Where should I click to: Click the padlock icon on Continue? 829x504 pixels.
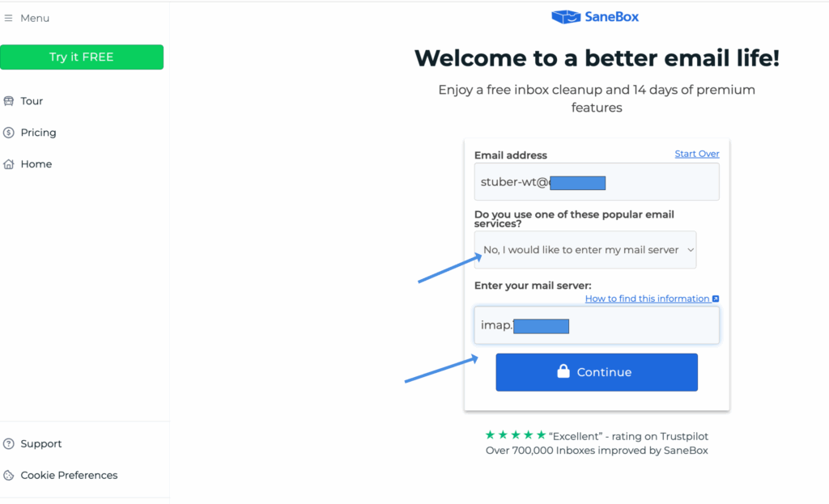coord(563,371)
